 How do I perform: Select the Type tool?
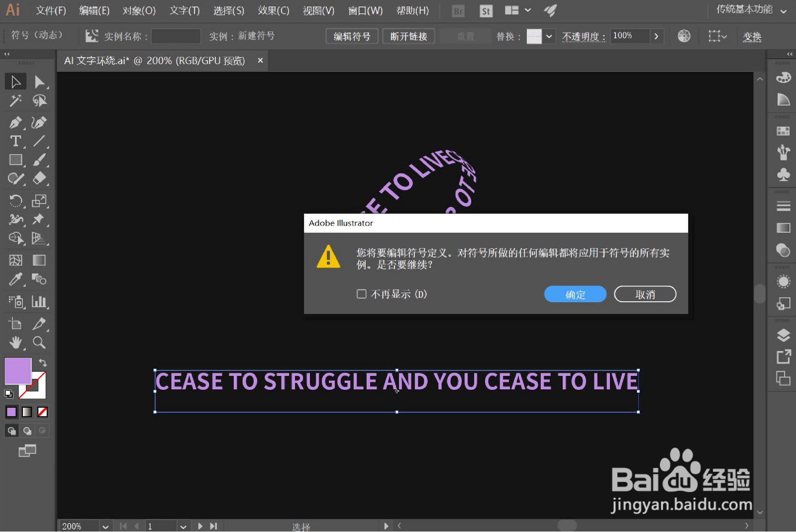(15, 142)
